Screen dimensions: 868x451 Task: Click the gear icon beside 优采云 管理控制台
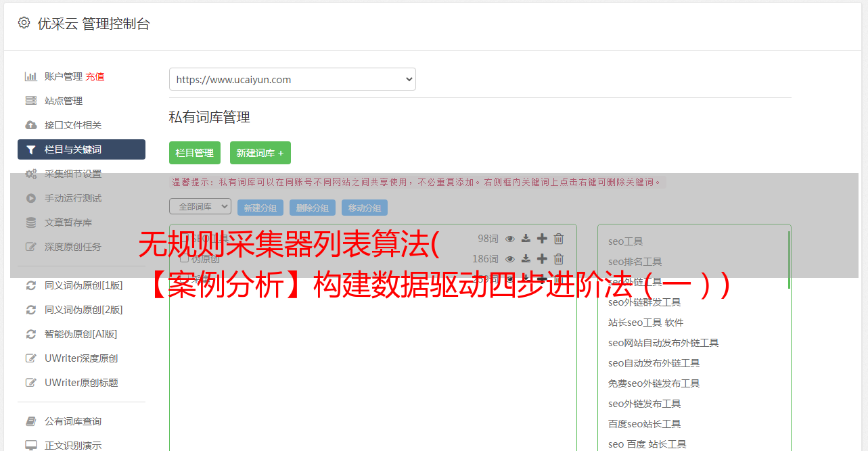24,23
